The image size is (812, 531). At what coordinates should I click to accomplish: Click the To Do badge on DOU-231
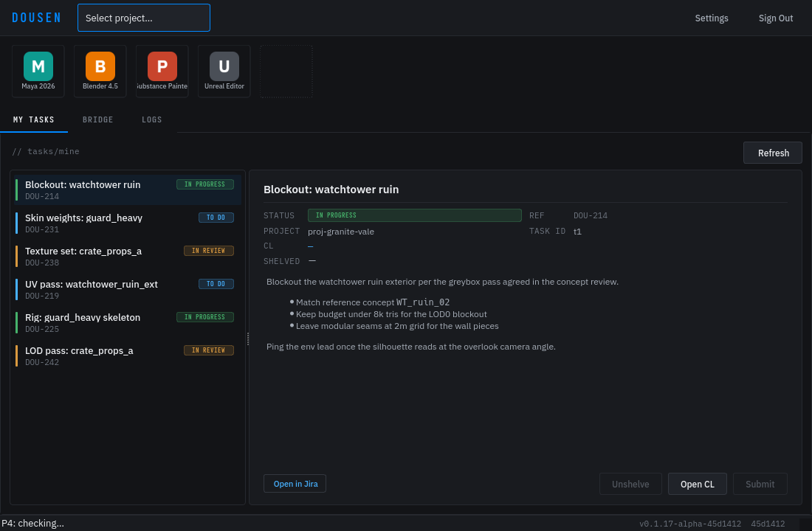pyautogui.click(x=216, y=218)
